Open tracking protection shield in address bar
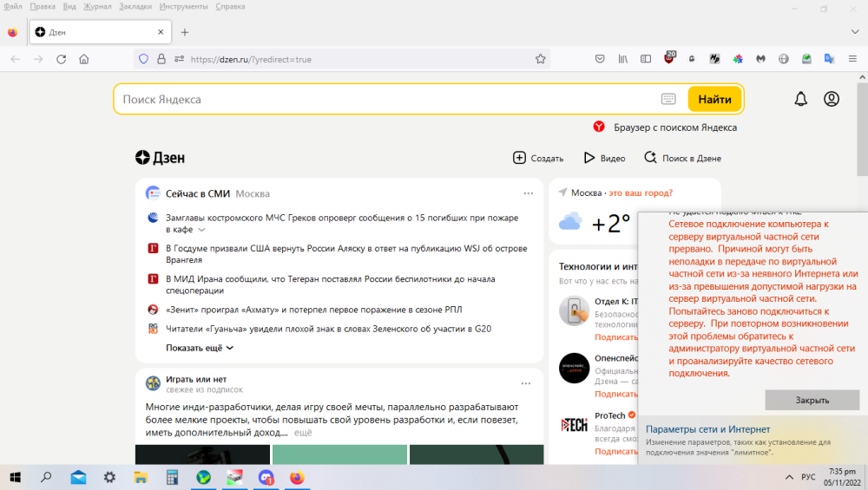Viewport: 868px width, 490px height. pos(143,59)
